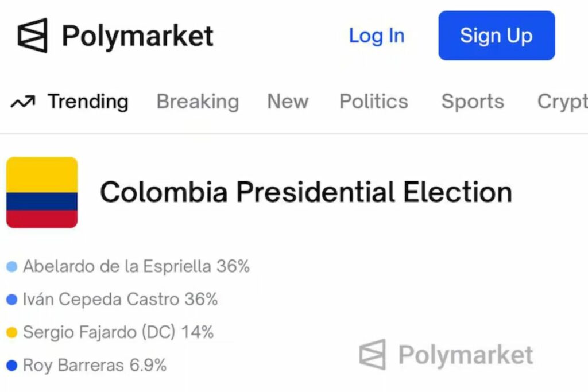Image resolution: width=588 pixels, height=392 pixels.
Task: Click the Polymarket logo icon in header
Action: tap(32, 36)
